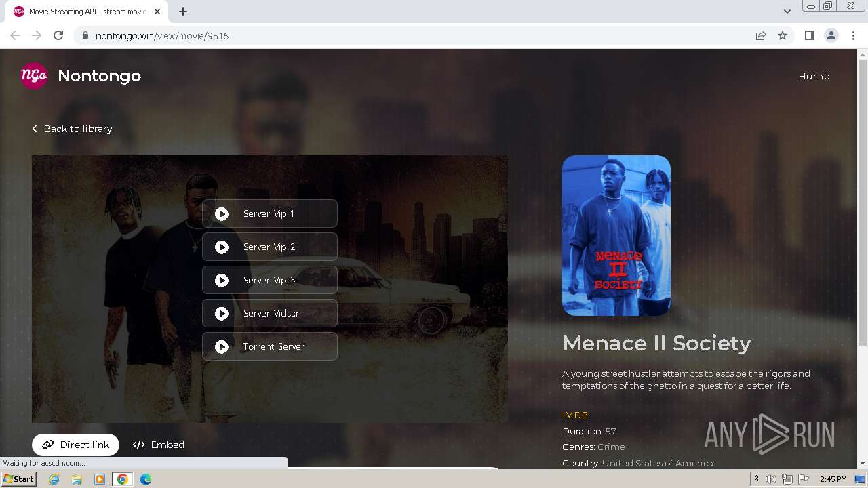Play Server Vip 2 stream
The height and width of the screenshot is (488, 868).
pyautogui.click(x=270, y=247)
